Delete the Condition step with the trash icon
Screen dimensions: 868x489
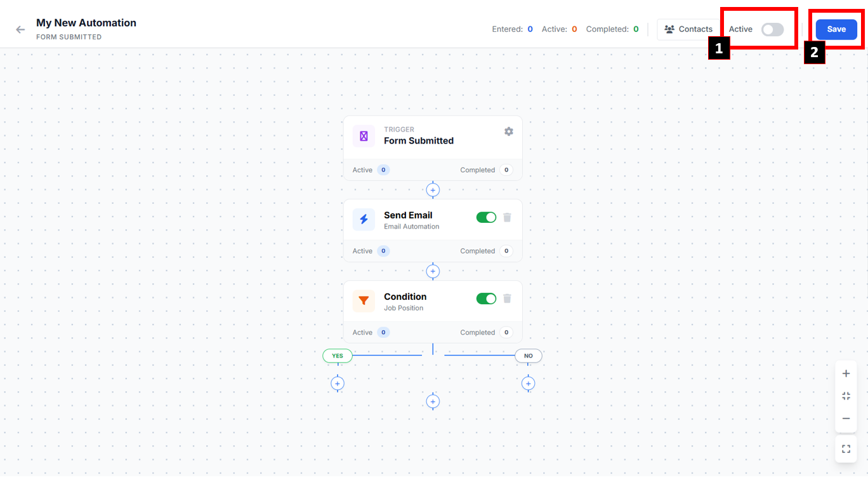507,298
